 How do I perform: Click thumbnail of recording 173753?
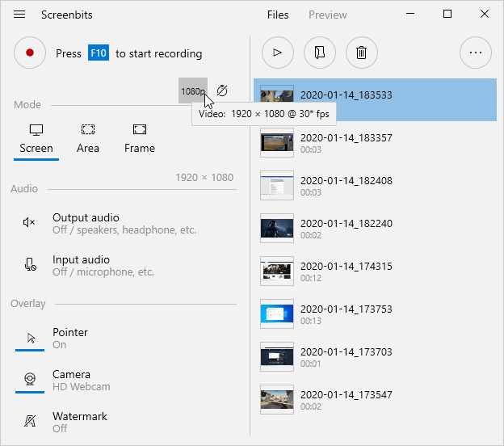pos(277,313)
